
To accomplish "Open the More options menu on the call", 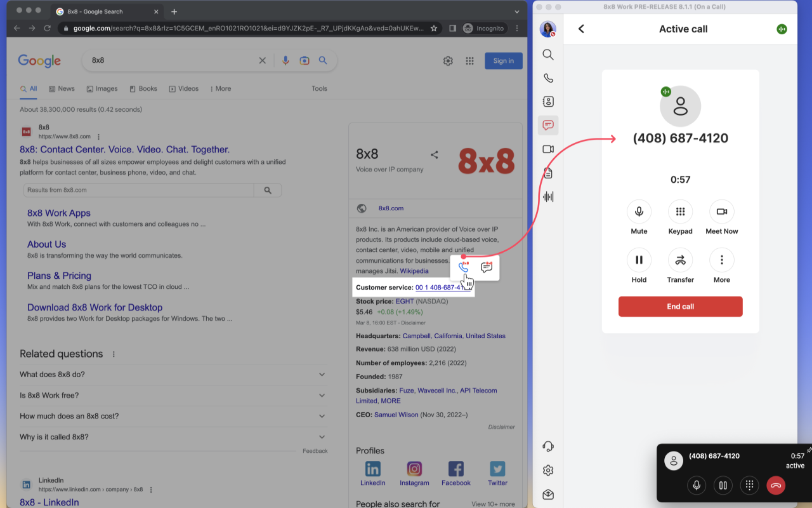I will 721,259.
